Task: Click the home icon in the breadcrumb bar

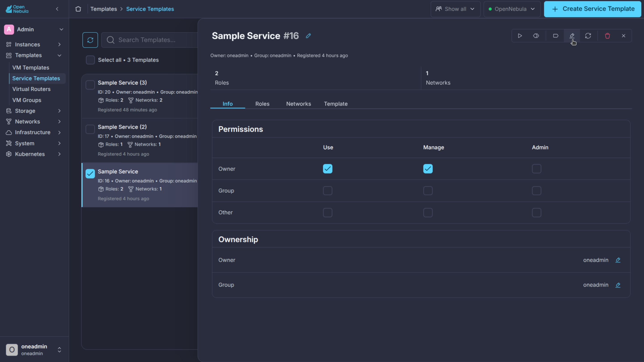Action: (x=78, y=9)
